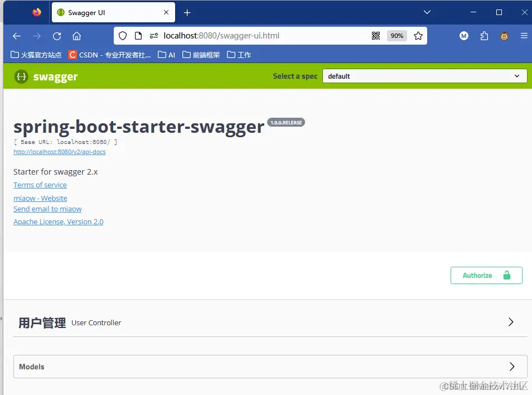Click the Models heading text
The width and height of the screenshot is (532, 395).
point(32,367)
